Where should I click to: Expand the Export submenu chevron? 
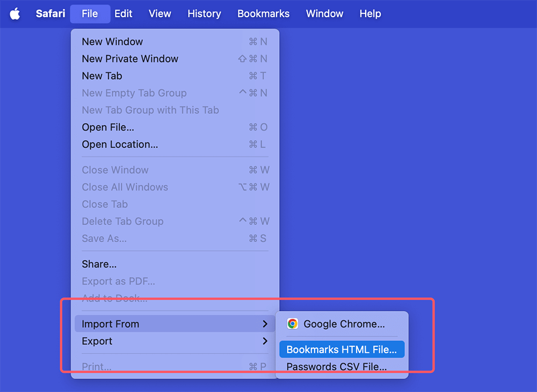[x=264, y=340]
